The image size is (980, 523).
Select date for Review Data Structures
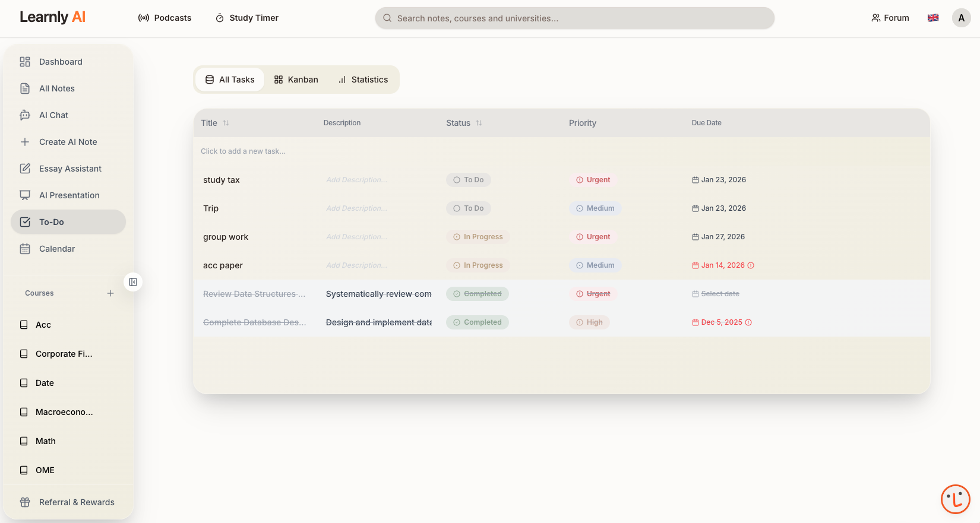(716, 294)
